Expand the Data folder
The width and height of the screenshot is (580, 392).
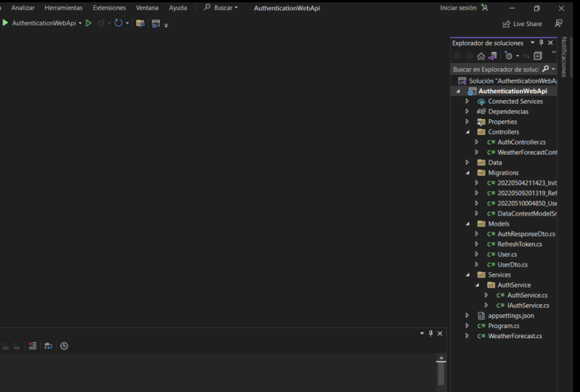467,163
